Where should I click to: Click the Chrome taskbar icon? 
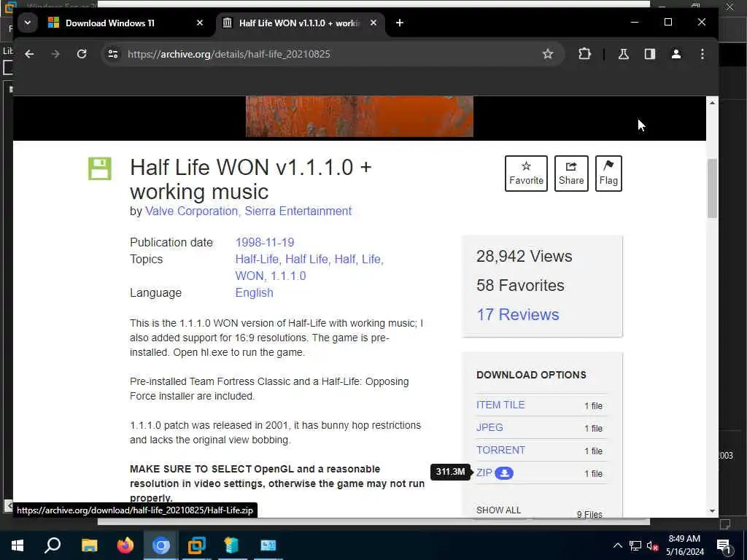click(161, 545)
